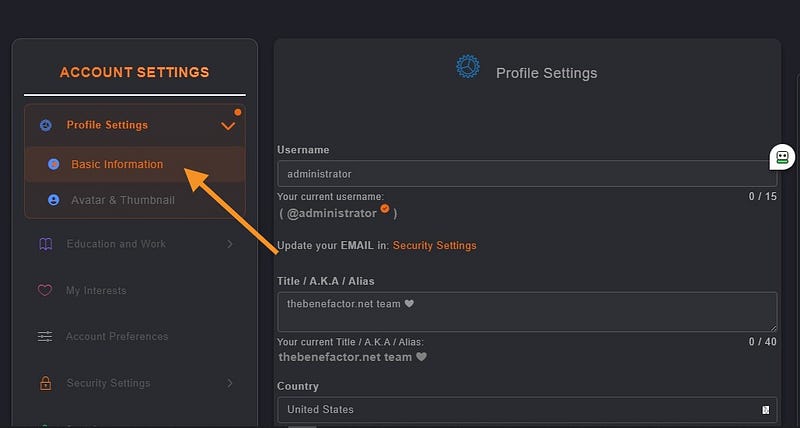Click the Avatar & Thumbnail user icon
The height and width of the screenshot is (428, 800).
54,200
